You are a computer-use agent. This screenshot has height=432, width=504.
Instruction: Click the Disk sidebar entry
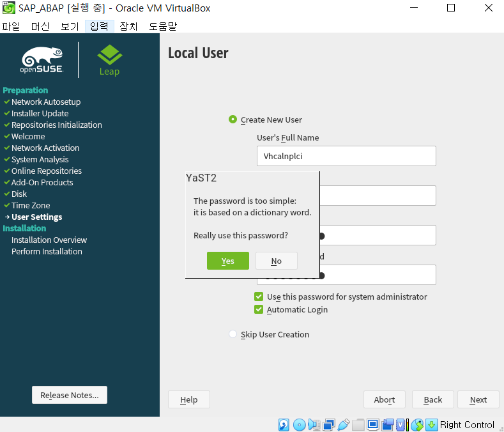pos(19,194)
